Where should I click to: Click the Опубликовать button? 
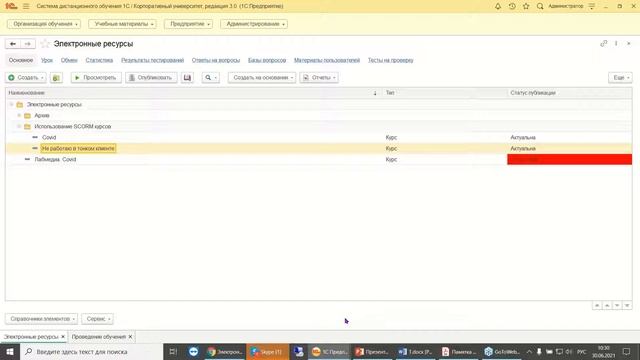[151, 78]
